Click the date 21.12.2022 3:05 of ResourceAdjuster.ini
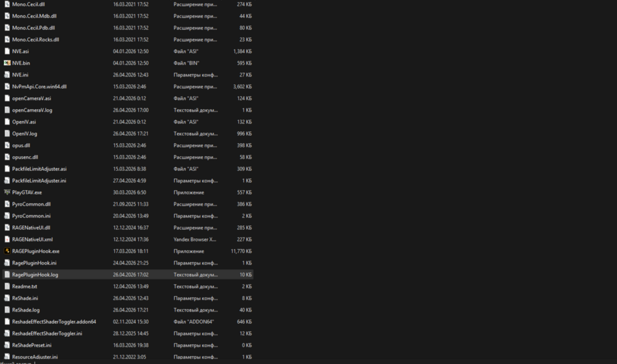Viewport: 617px width, 364px height. [x=130, y=357]
